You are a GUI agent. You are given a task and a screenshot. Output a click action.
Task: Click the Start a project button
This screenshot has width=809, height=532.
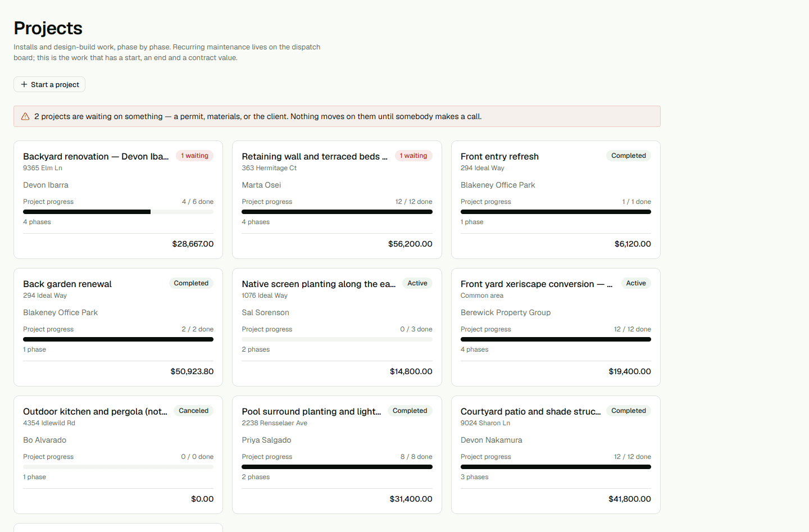49,84
